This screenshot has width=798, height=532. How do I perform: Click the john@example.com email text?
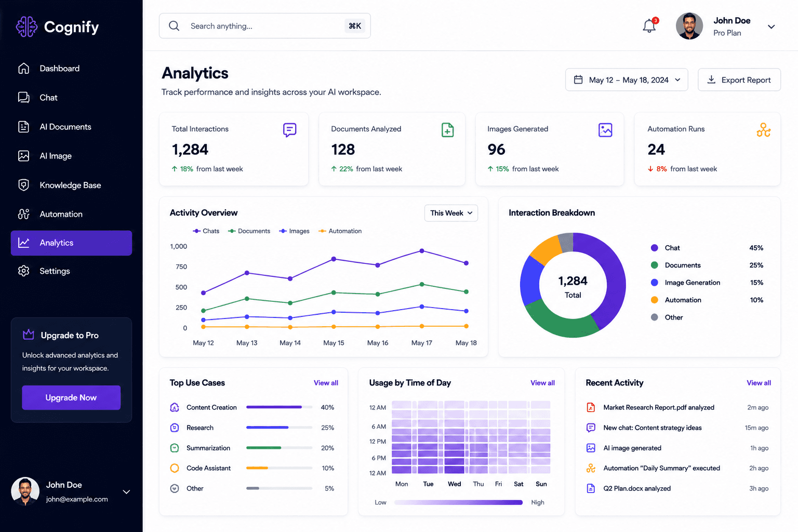coord(77,499)
